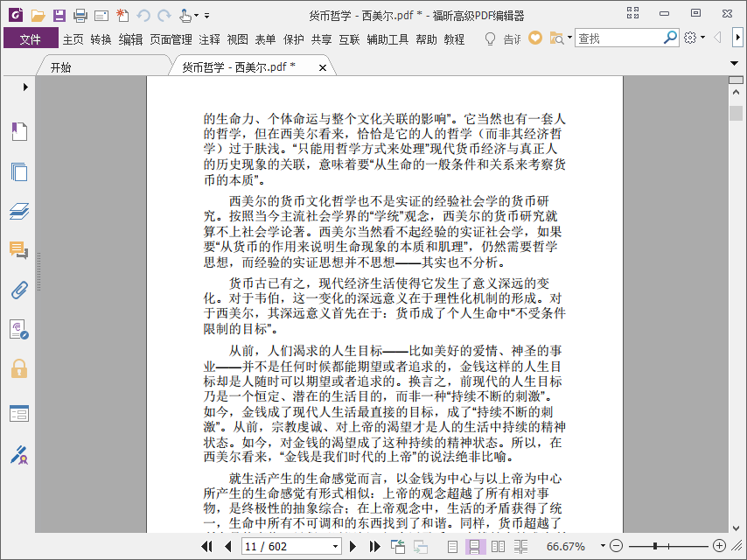747x560 pixels.
Task: Click the 告诉 tell-me text
Action: point(512,39)
